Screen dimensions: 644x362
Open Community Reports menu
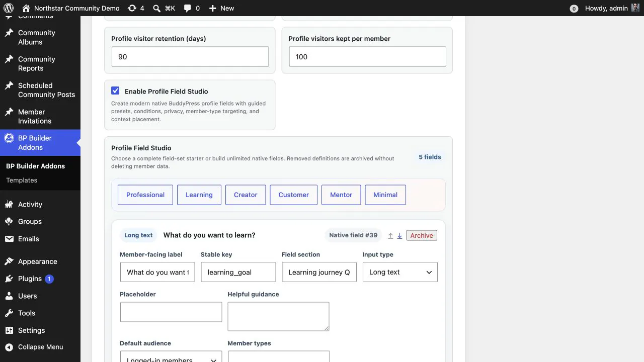point(40,63)
